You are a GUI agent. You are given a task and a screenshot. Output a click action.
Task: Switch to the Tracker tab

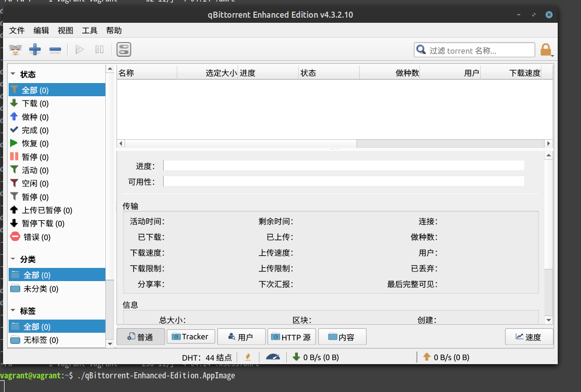click(x=191, y=336)
